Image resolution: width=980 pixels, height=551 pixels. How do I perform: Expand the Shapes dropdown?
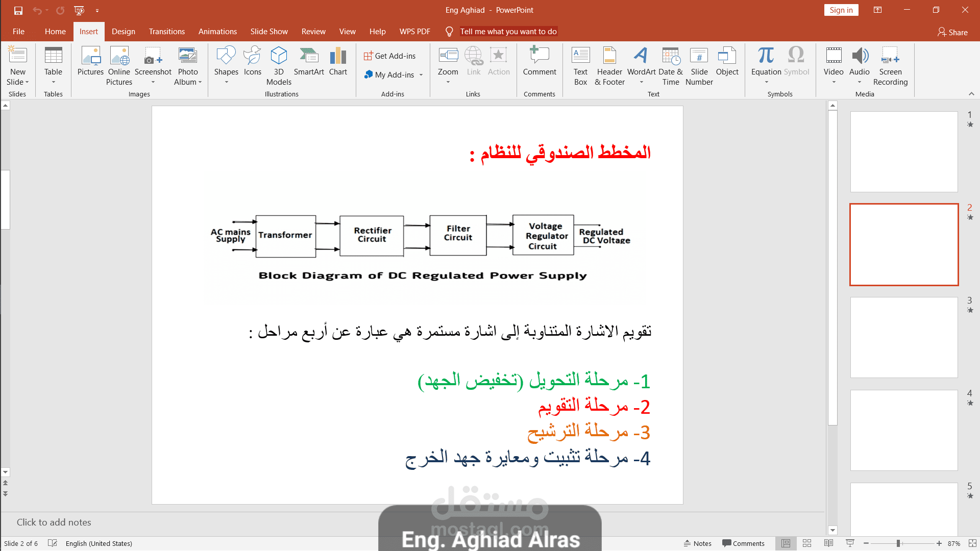pyautogui.click(x=226, y=82)
